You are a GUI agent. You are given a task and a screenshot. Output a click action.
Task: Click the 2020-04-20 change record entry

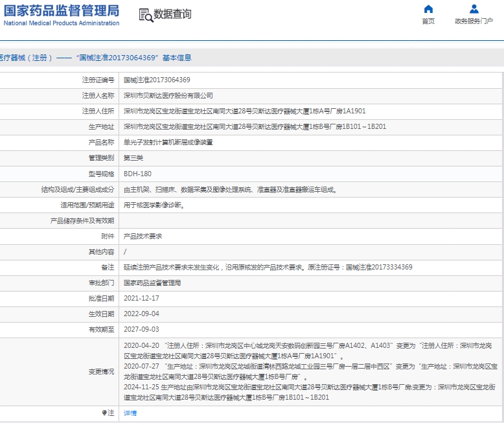tap(308, 350)
